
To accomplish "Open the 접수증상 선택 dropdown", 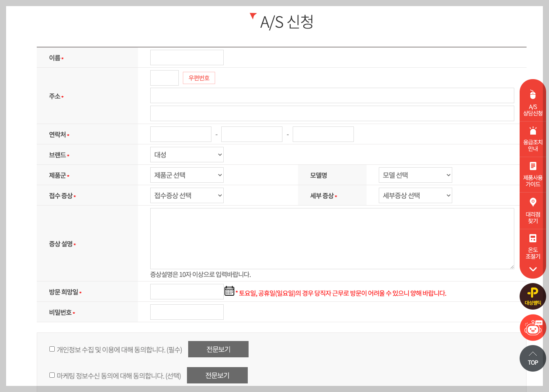I will pyautogui.click(x=187, y=195).
